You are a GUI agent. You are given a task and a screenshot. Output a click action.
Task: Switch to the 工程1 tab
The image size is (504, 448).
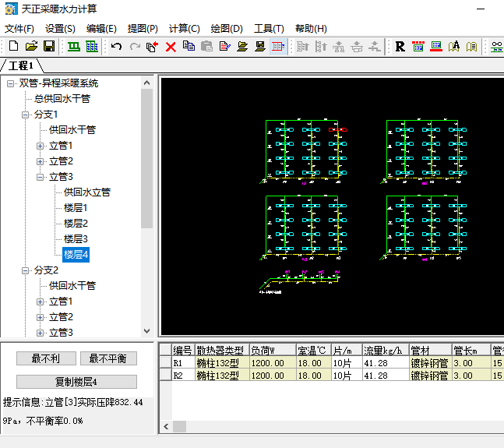(x=21, y=65)
